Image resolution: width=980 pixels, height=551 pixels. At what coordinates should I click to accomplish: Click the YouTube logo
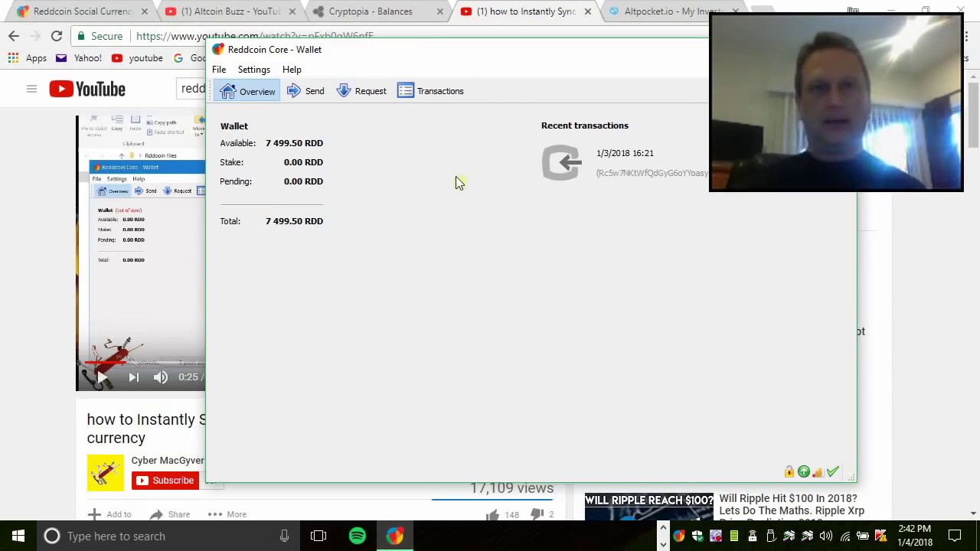(87, 89)
